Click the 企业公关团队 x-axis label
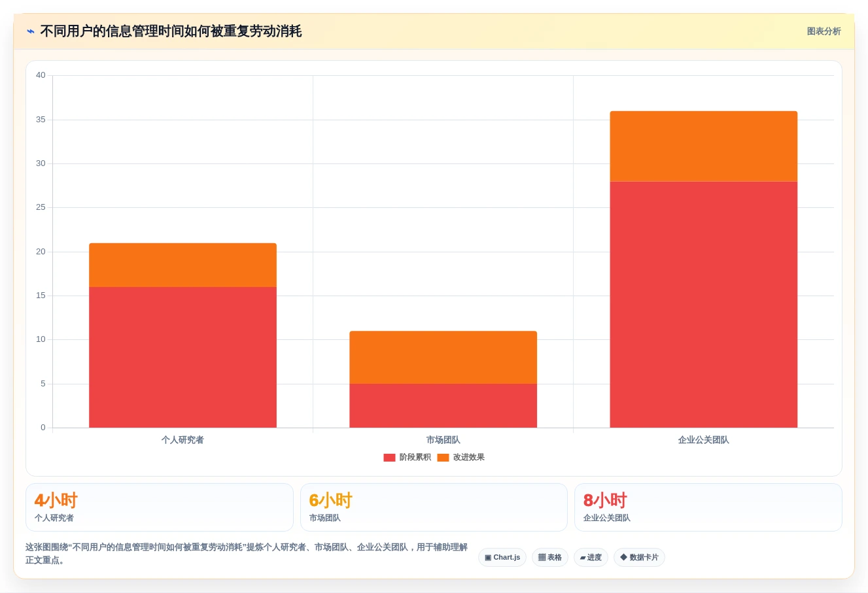The image size is (868, 593). click(x=703, y=440)
